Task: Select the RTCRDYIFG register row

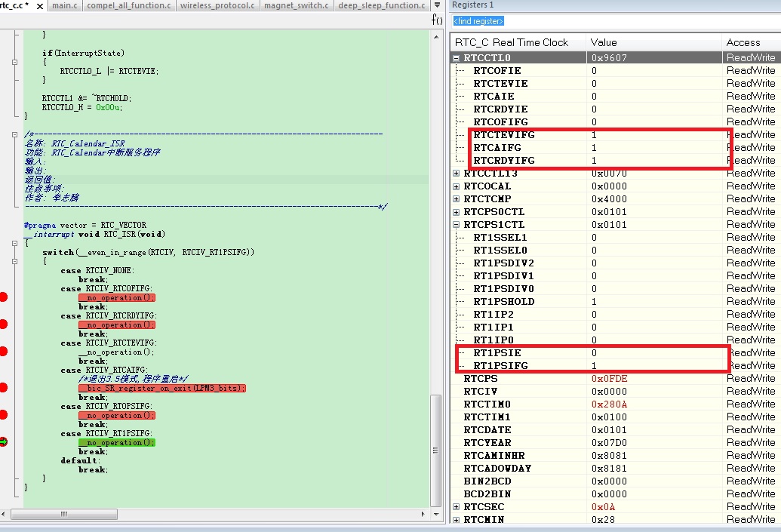Action: click(x=616, y=161)
